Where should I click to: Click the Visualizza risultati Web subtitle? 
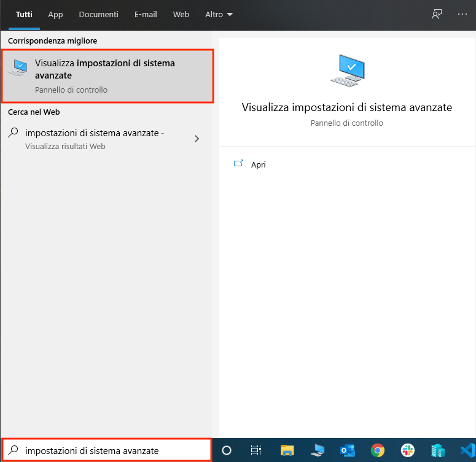[x=65, y=147]
